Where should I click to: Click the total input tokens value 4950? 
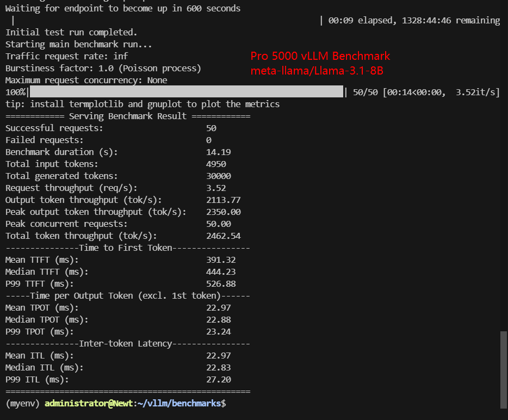[216, 164]
